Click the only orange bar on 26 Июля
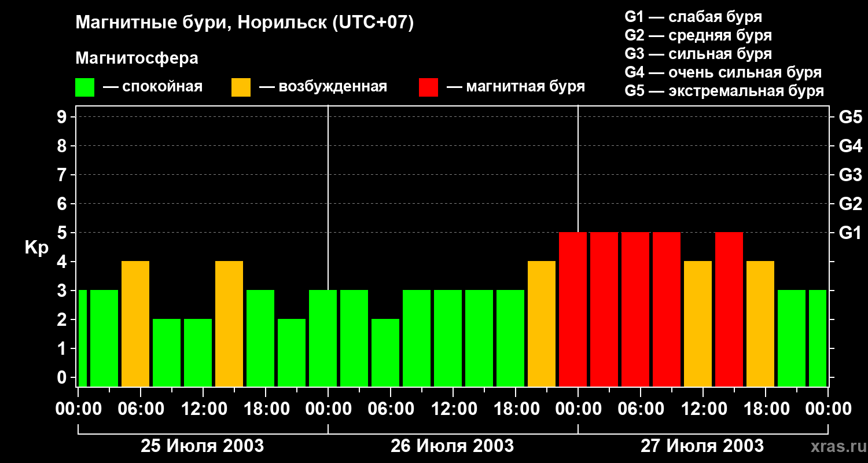Screen dimensions: 868x463 tap(542, 324)
